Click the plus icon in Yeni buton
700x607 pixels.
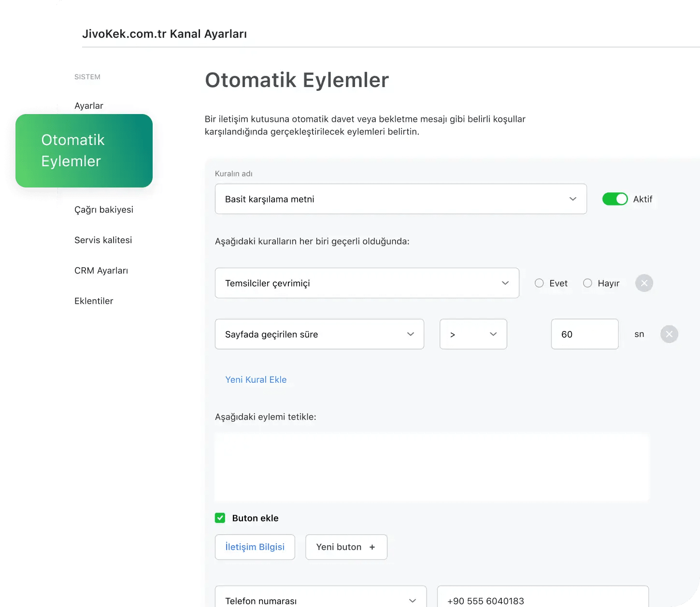(x=372, y=547)
